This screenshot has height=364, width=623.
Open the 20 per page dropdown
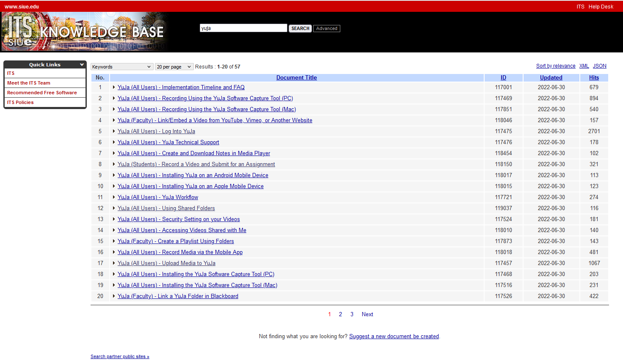174,67
